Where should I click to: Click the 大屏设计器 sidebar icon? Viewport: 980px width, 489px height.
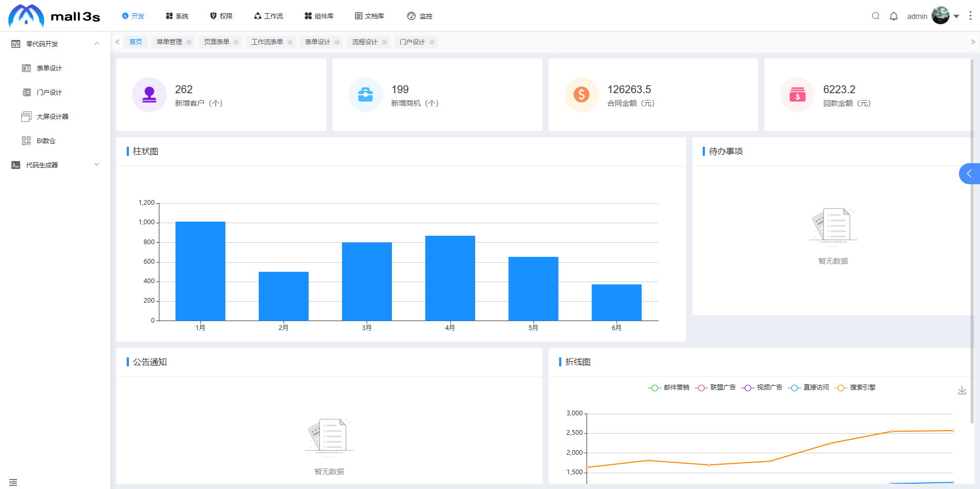point(26,116)
